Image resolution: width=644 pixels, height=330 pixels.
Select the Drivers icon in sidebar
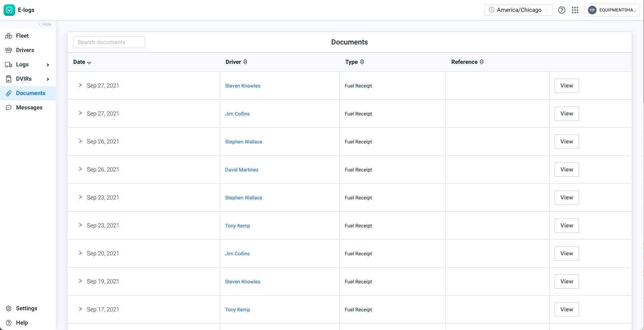click(x=9, y=50)
